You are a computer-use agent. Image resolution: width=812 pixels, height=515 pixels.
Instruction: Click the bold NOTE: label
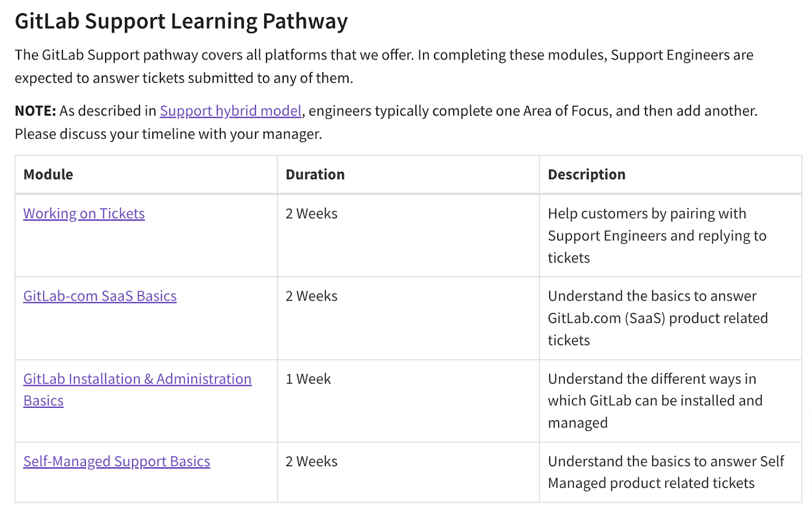pyautogui.click(x=35, y=111)
